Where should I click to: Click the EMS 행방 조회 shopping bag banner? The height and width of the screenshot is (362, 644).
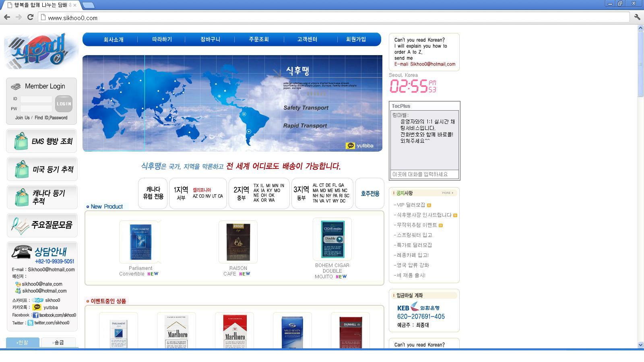click(41, 141)
